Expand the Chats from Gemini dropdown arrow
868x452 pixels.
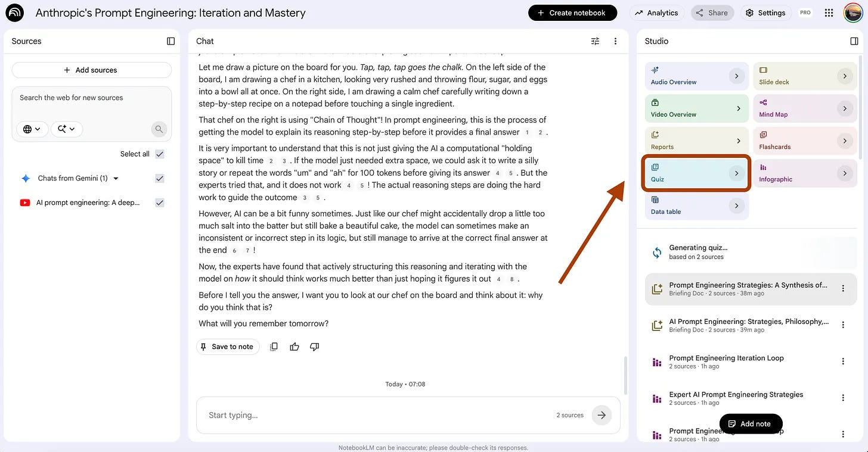tap(116, 179)
